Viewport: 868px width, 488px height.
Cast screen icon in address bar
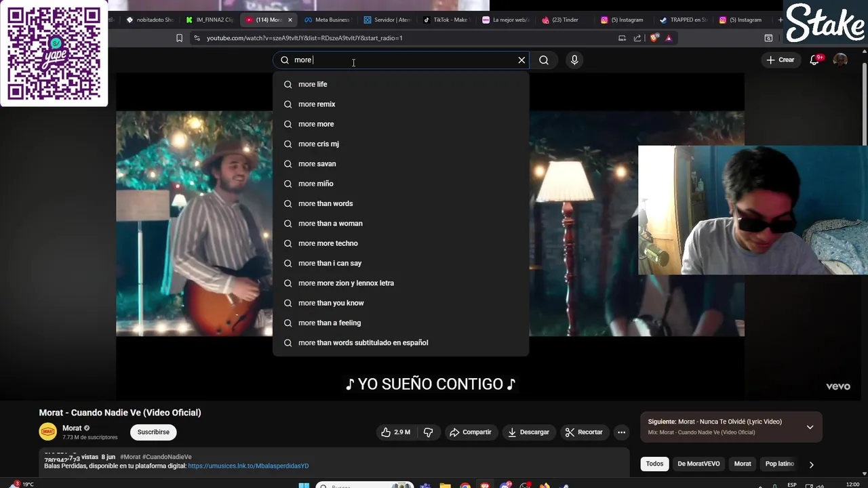[622, 38]
